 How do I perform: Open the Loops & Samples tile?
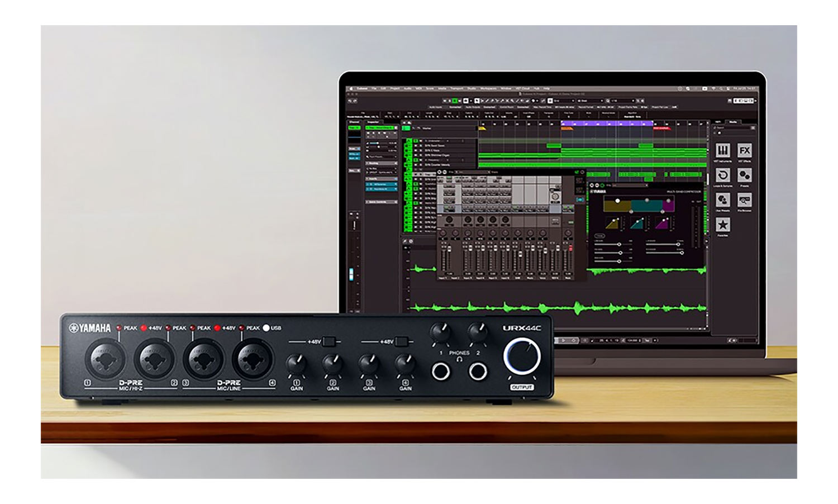tap(723, 175)
